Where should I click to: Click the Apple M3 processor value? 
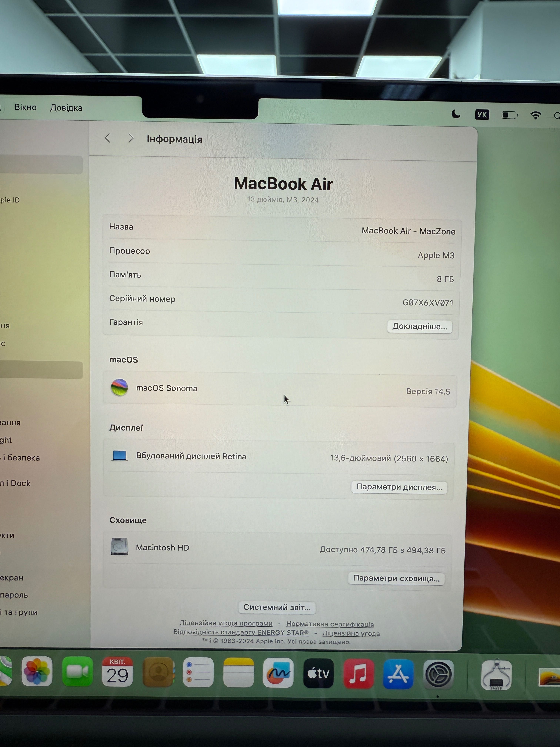point(436,255)
